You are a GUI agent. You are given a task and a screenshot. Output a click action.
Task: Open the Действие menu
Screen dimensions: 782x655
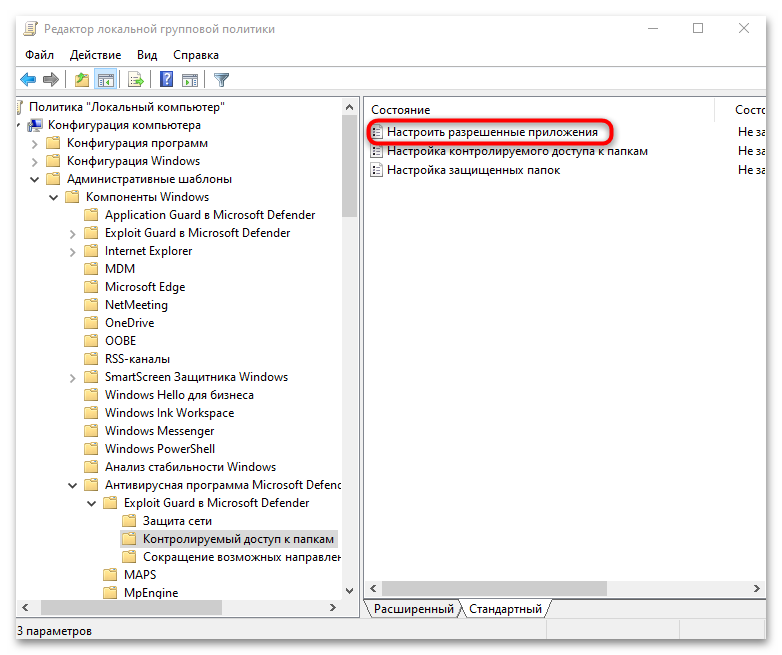tap(95, 55)
